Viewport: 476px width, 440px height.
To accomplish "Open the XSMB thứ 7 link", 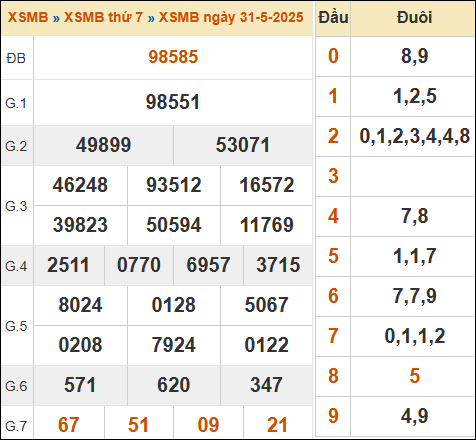I will click(103, 17).
